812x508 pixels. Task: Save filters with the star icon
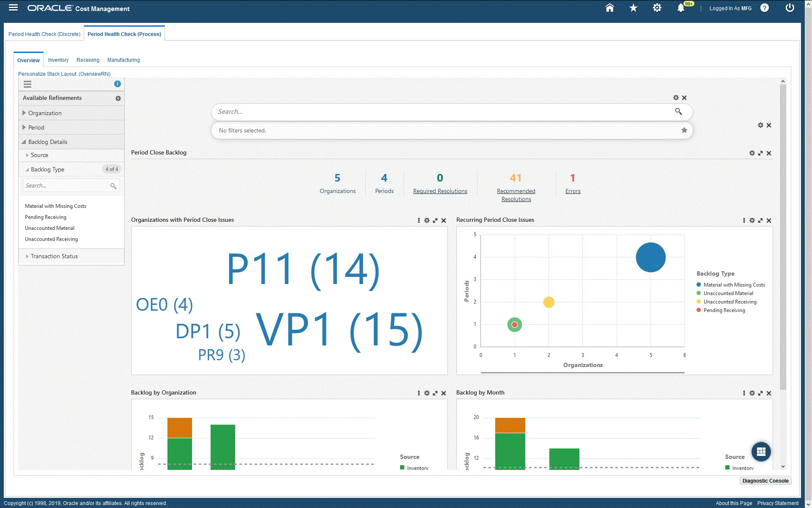(x=684, y=130)
